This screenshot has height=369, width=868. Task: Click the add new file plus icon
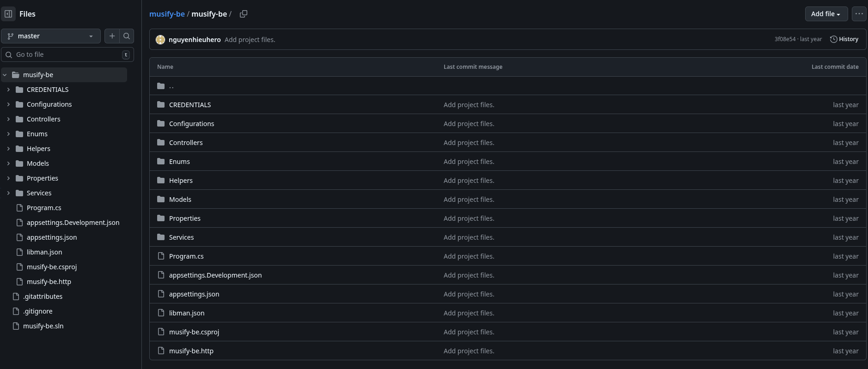[x=112, y=36]
